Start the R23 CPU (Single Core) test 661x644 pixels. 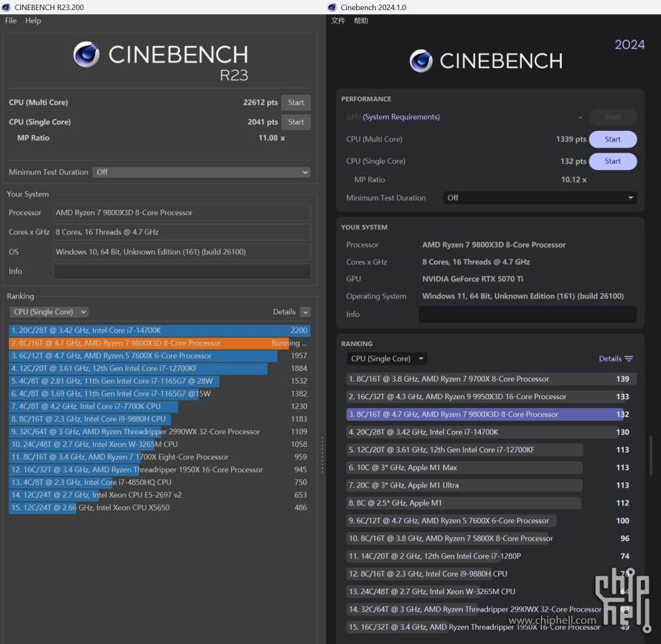[x=296, y=122]
